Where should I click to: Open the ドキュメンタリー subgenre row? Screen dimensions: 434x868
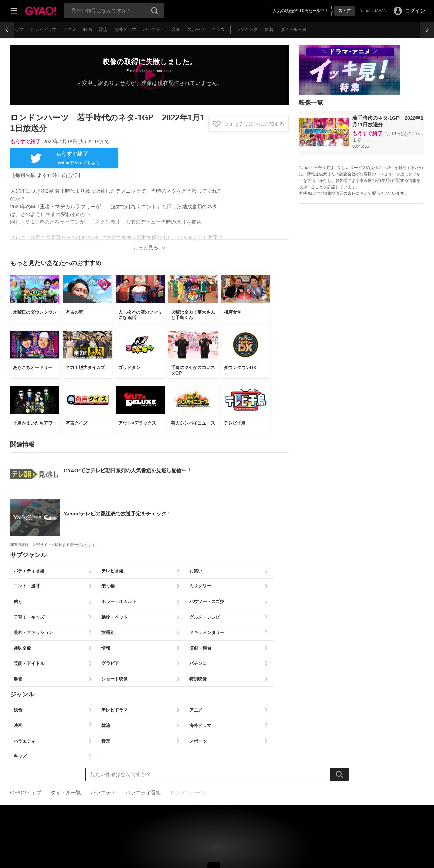point(230,632)
